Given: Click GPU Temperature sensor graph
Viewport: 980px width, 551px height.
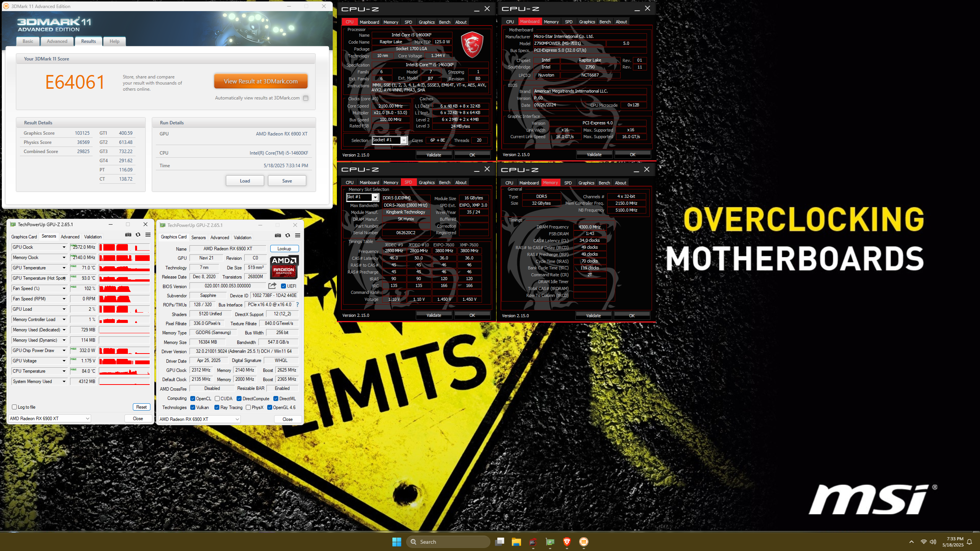Looking at the screenshot, I should tap(124, 268).
